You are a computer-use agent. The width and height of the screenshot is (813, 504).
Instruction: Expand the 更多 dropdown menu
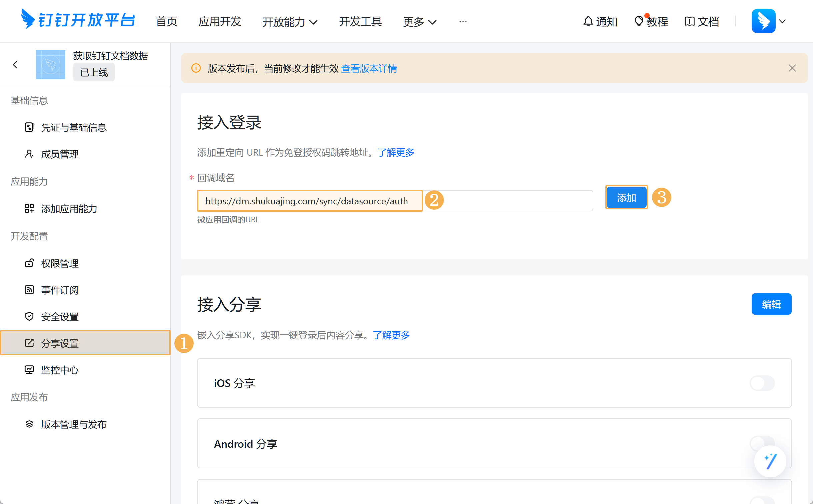(x=419, y=22)
